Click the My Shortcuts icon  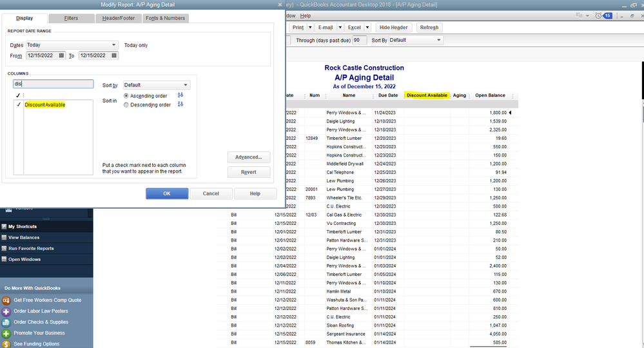click(4, 227)
